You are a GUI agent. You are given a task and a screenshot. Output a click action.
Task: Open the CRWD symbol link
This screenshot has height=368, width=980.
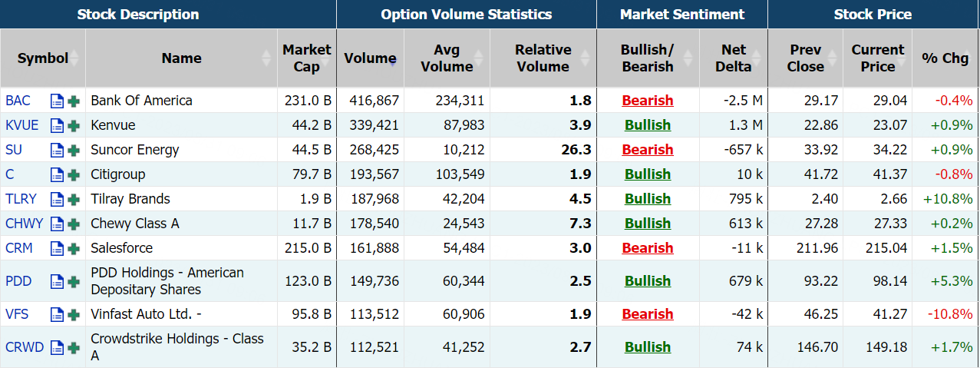(25, 347)
